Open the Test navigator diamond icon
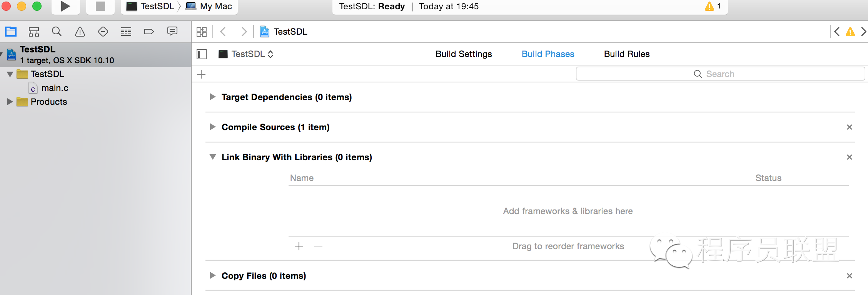This screenshot has height=295, width=868. click(103, 32)
